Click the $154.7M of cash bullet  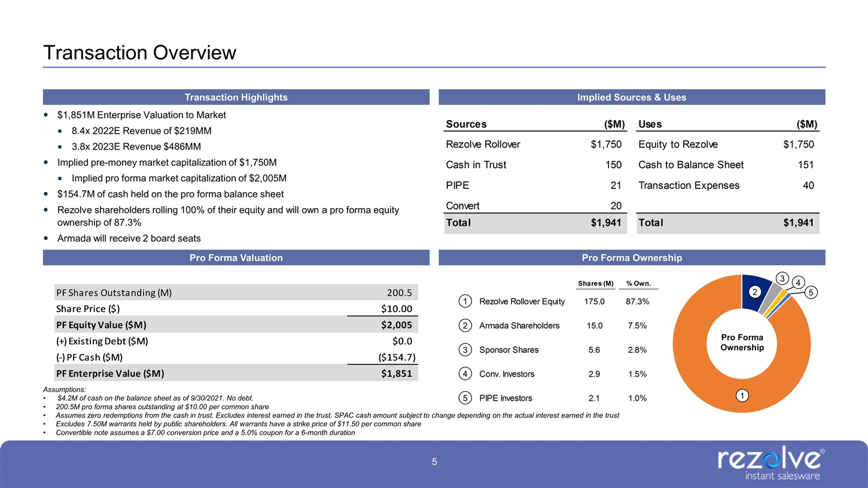[170, 194]
